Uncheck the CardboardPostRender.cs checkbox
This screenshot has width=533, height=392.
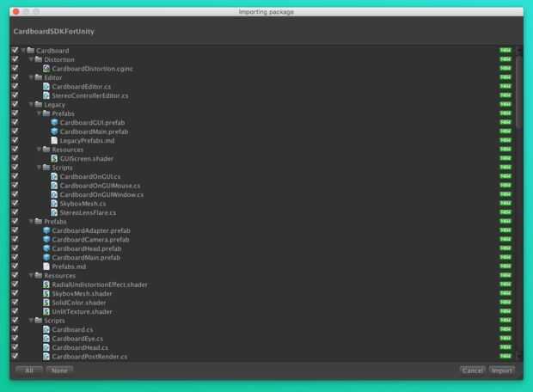click(x=15, y=356)
